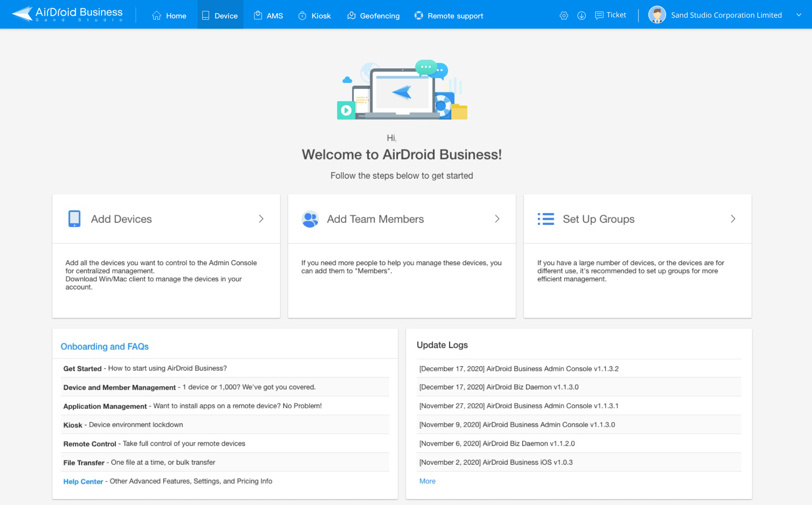Open the settings gear icon
This screenshot has width=812, height=505.
pos(563,15)
